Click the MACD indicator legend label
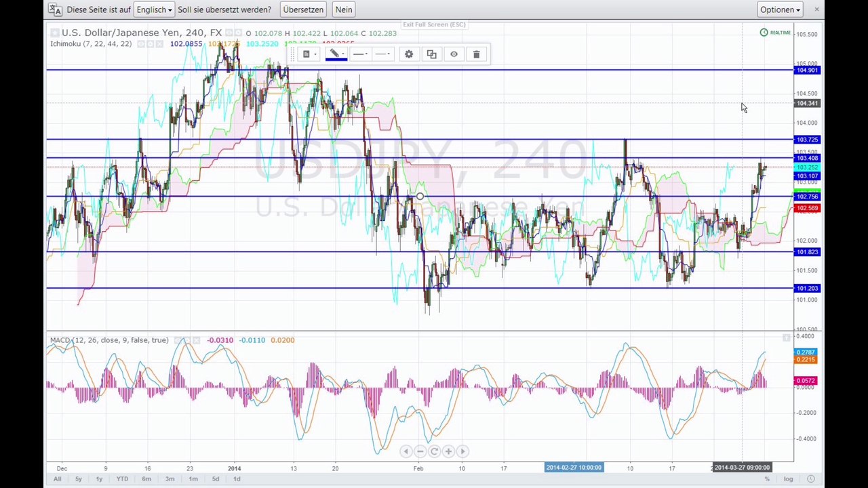868x488 pixels. [109, 340]
